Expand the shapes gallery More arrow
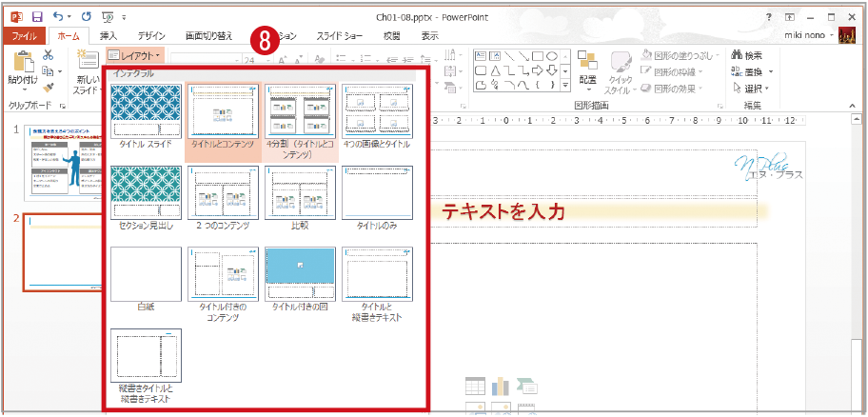Screen dimensions: 868x417 tap(565, 85)
